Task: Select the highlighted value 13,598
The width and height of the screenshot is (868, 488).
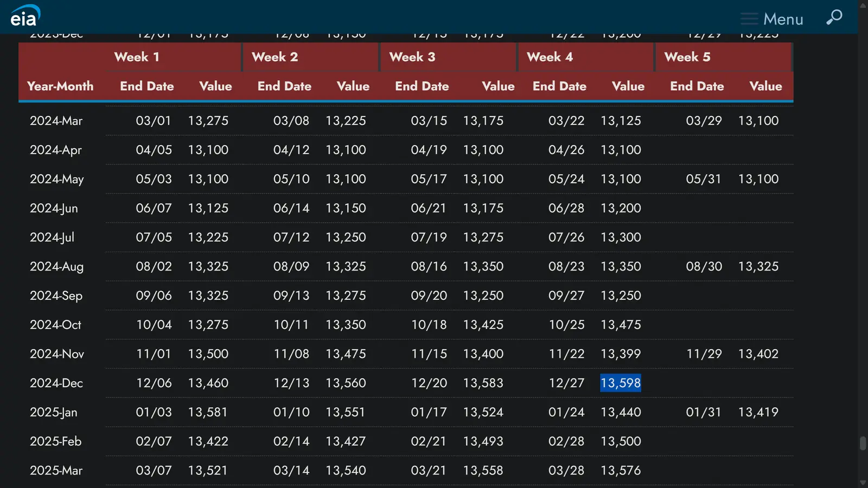Action: 620,383
